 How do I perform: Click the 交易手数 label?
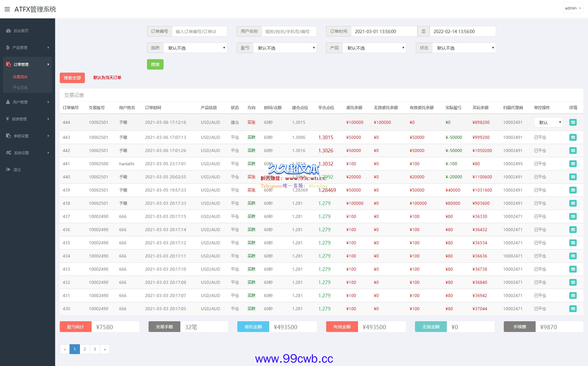click(x=164, y=327)
